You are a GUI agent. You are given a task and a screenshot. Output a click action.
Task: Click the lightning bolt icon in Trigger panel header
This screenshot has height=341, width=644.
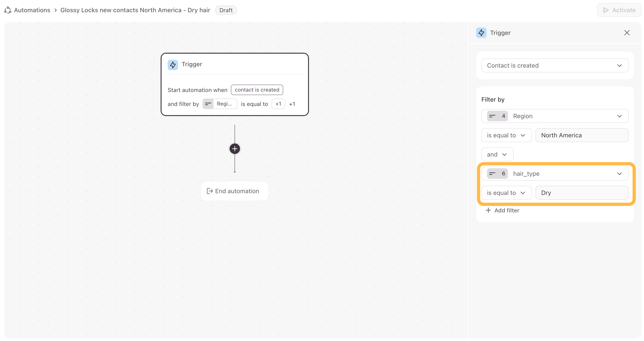click(481, 33)
